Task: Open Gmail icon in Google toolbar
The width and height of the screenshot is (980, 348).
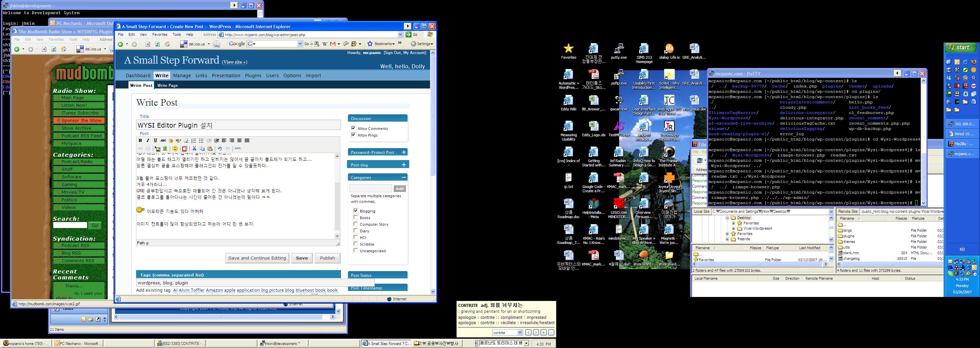Action: tap(333, 44)
